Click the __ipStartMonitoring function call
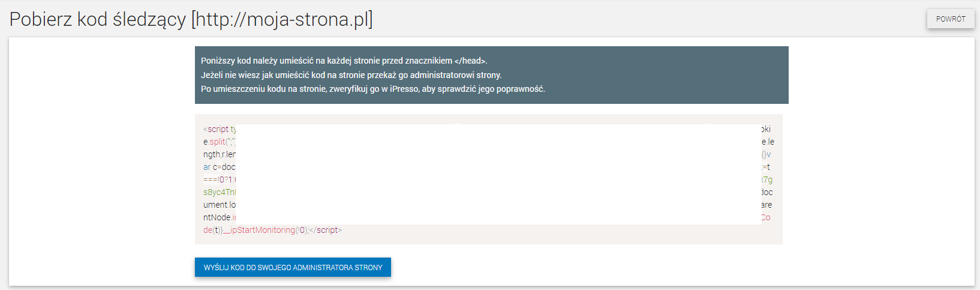 pyautogui.click(x=259, y=230)
